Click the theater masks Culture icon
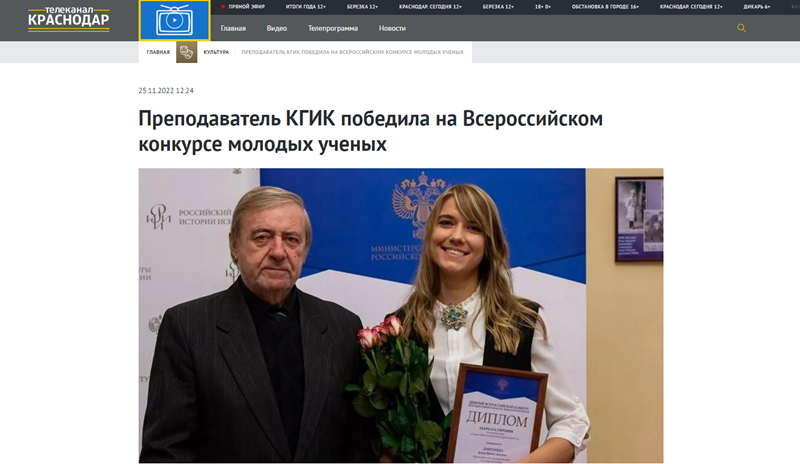The width and height of the screenshot is (800, 464). pos(187,52)
